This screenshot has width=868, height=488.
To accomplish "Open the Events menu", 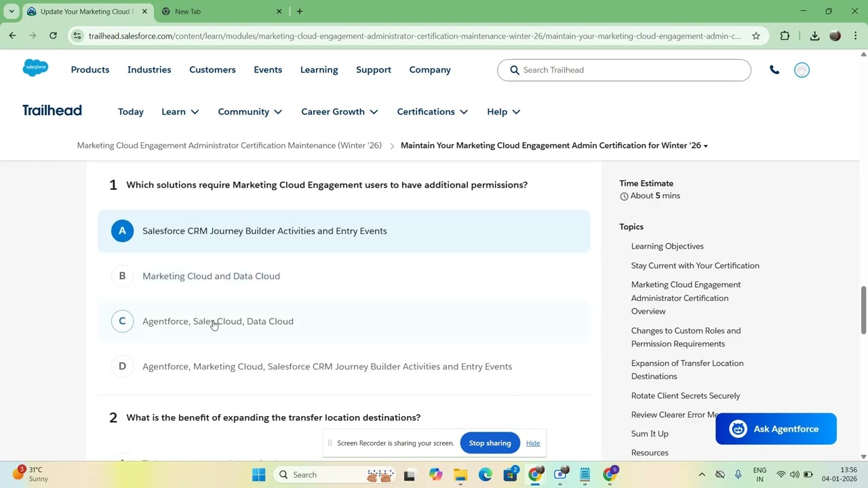I will coord(268,70).
